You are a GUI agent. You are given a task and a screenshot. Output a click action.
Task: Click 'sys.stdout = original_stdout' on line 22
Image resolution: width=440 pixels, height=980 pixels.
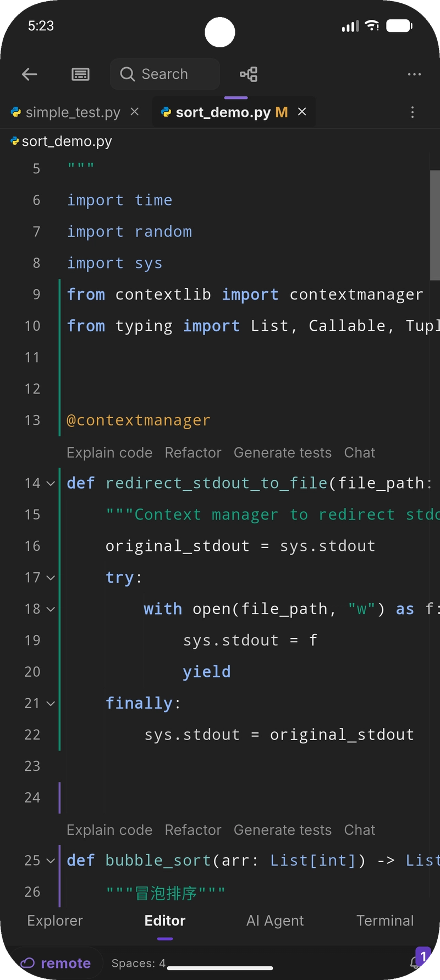point(279,735)
